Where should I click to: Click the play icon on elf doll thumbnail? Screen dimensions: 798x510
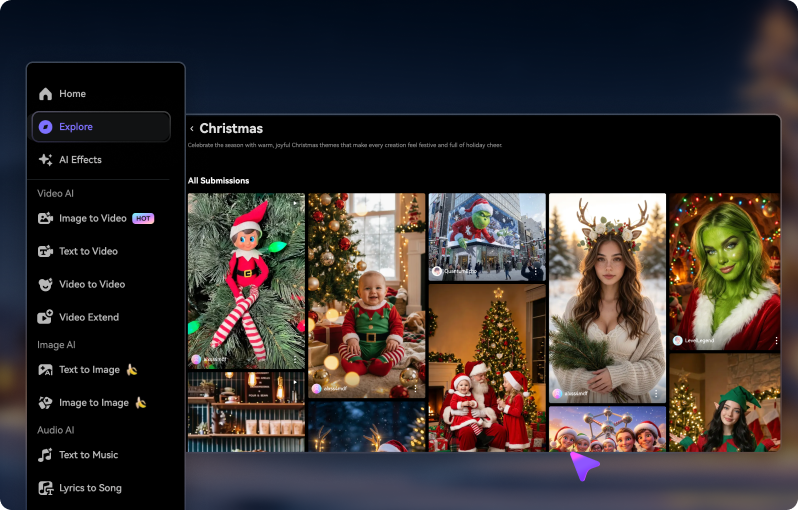(x=295, y=203)
